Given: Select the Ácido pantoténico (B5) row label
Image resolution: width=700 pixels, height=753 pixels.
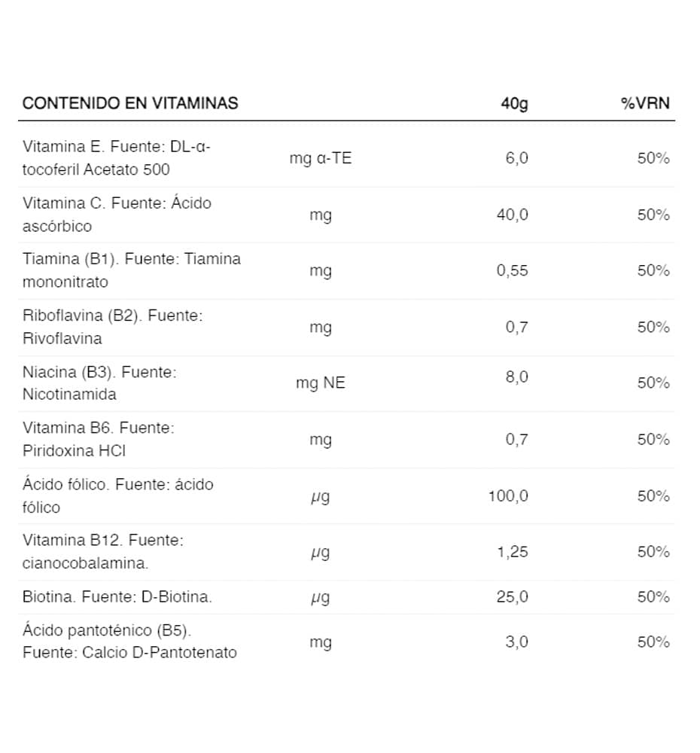Looking at the screenshot, I should click(x=129, y=641).
